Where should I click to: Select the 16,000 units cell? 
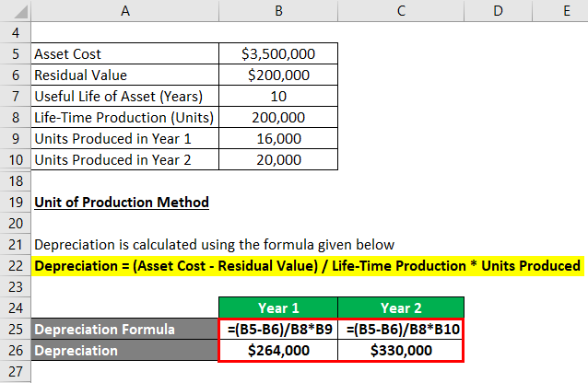click(x=278, y=139)
